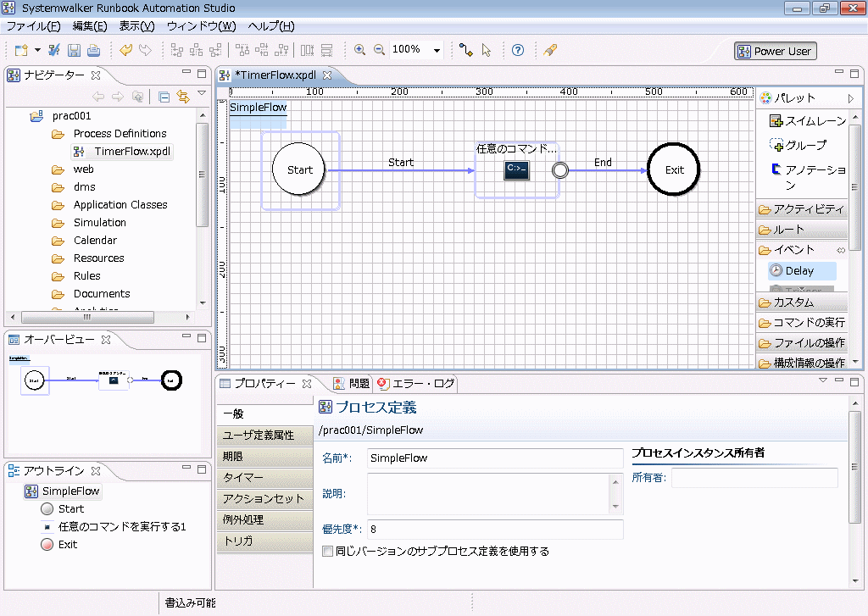Click the Undo arrow toolbar icon
Viewport: 868px width, 616px height.
[125, 50]
